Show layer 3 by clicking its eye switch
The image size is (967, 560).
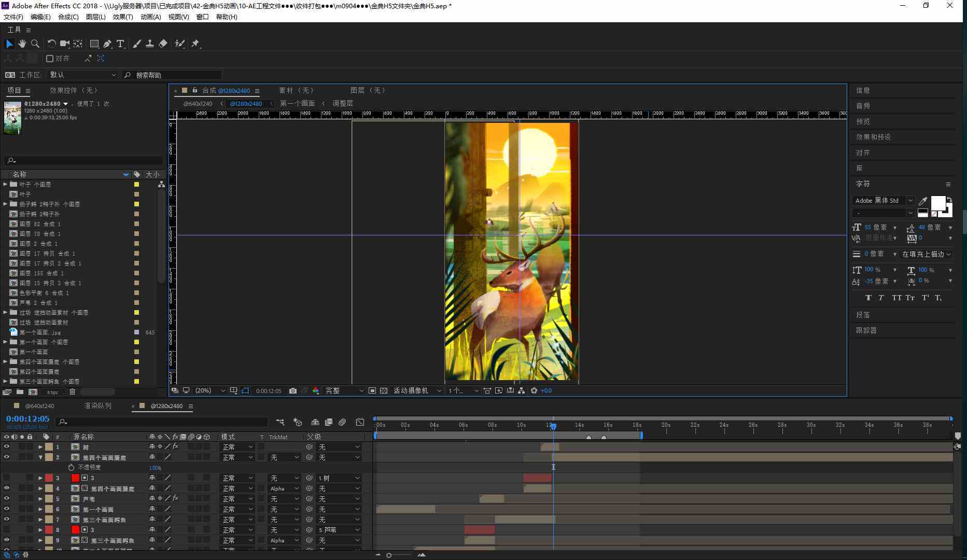click(7, 478)
